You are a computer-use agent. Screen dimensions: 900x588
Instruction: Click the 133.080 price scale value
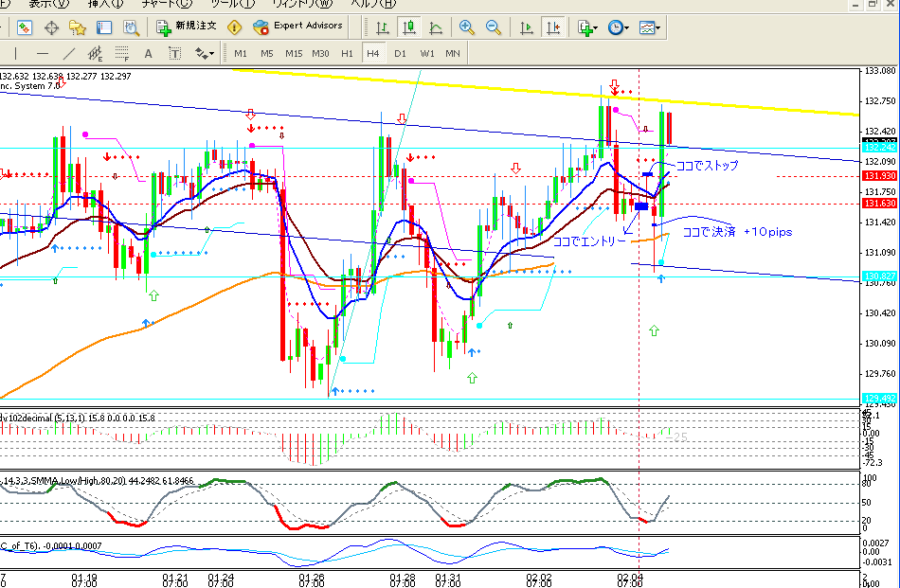[880, 71]
